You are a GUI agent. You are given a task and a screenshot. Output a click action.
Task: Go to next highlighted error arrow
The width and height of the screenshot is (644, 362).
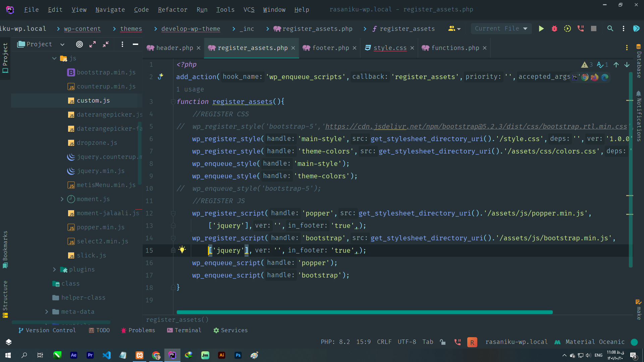627,65
